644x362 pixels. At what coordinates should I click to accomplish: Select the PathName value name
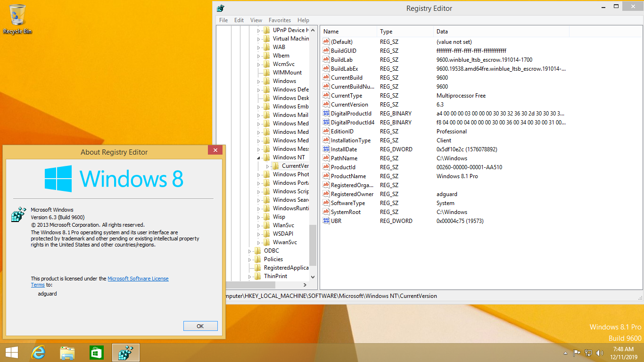pyautogui.click(x=344, y=158)
